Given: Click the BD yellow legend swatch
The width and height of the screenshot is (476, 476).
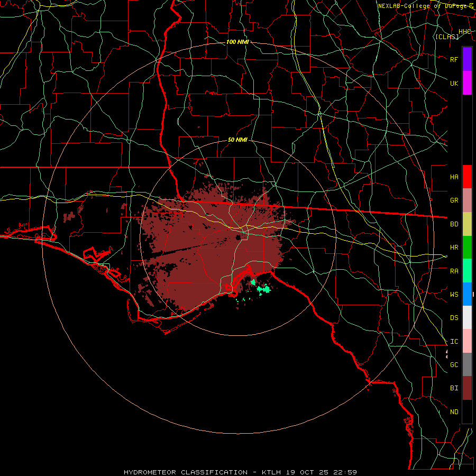Looking at the screenshot, I should point(467,224).
